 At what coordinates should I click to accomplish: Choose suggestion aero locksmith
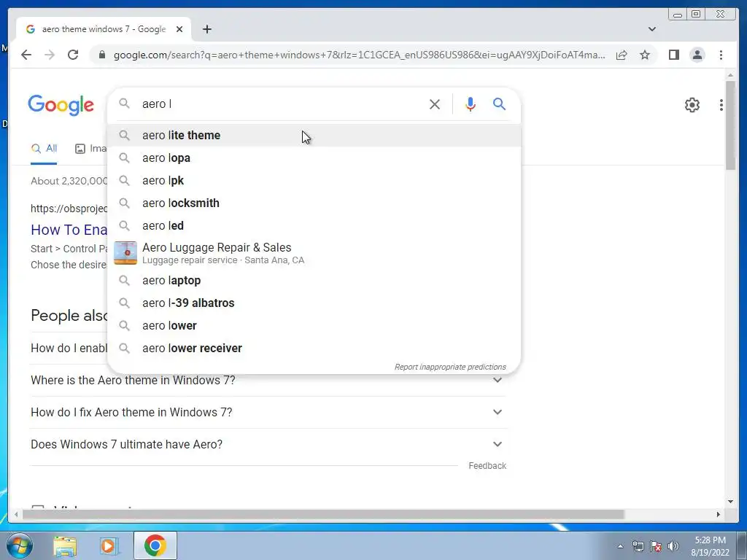click(314, 203)
